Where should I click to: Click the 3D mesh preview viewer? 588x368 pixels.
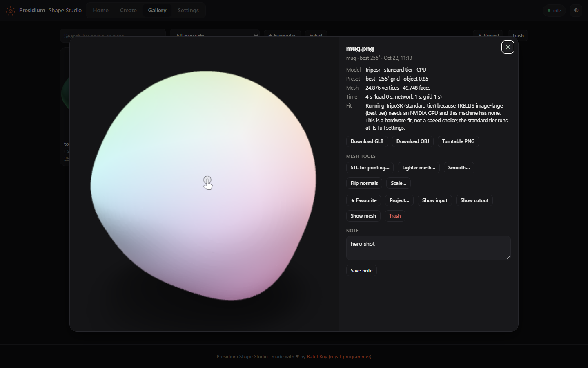click(x=204, y=184)
